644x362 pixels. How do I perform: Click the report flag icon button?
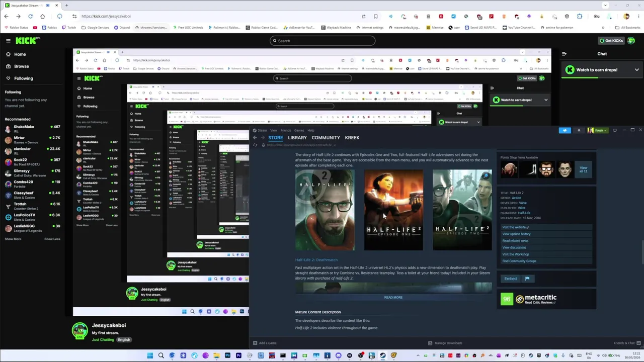pyautogui.click(x=527, y=279)
